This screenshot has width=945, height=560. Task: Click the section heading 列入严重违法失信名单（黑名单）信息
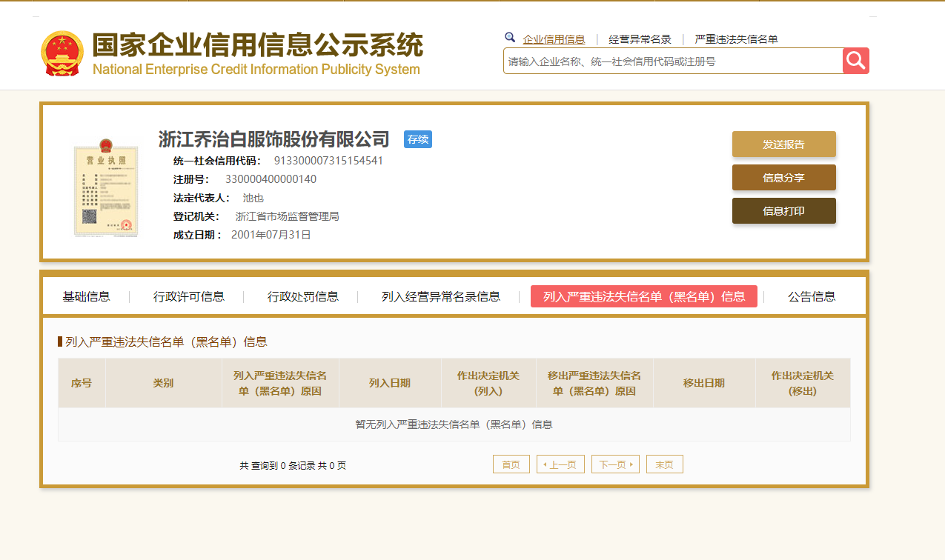166,341
